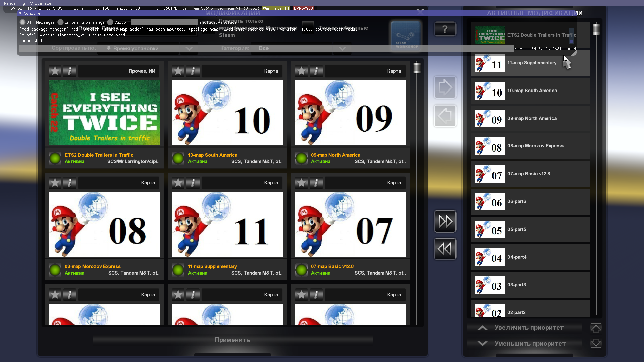Click the I See Everything Twice thumbnail
This screenshot has width=644, height=362.
tap(104, 113)
